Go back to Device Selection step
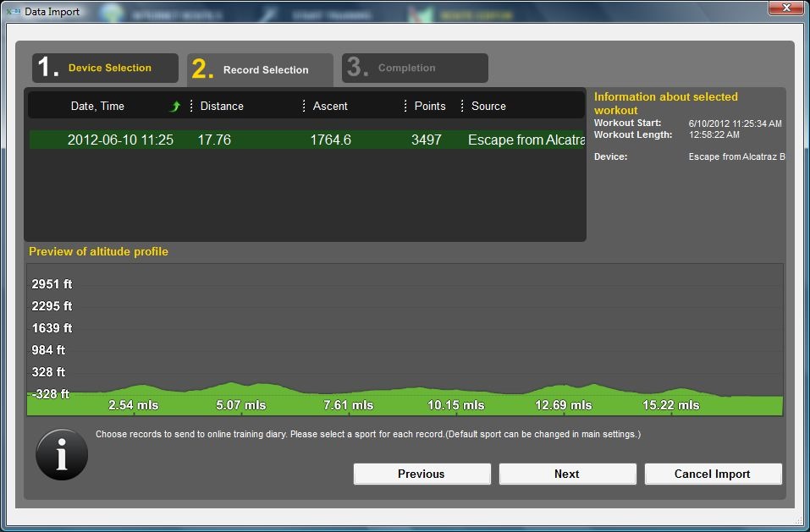The height and width of the screenshot is (532, 810). tap(105, 68)
